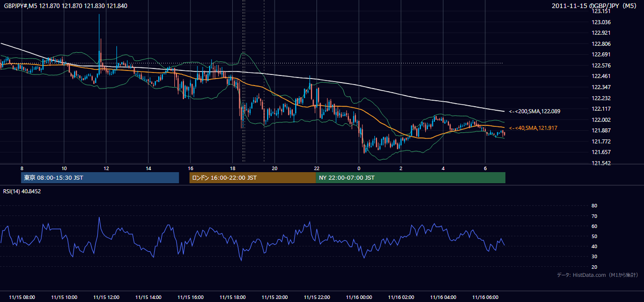This screenshot has height=302, width=644.
Task: Click the bottom time label 11/15 08:00
Action: [x=22, y=297]
